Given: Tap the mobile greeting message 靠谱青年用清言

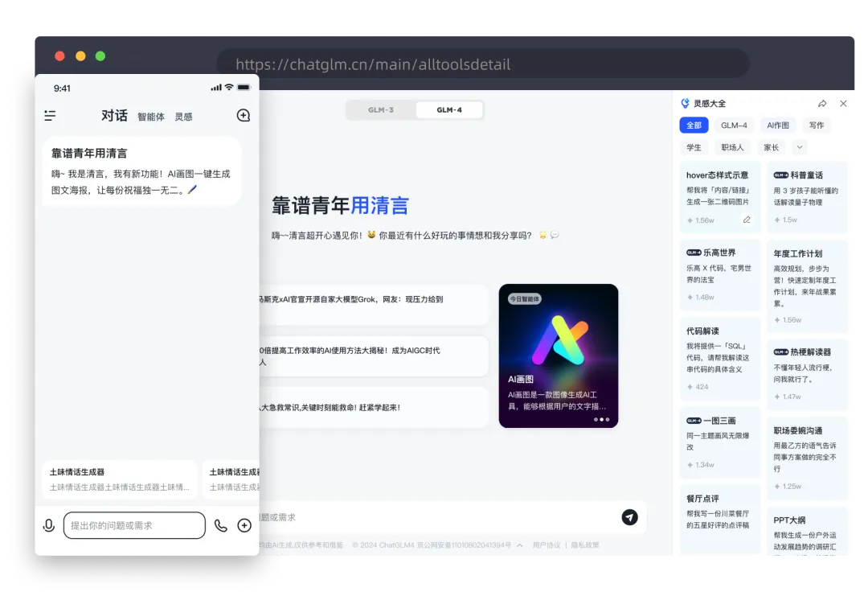Looking at the screenshot, I should (141, 171).
